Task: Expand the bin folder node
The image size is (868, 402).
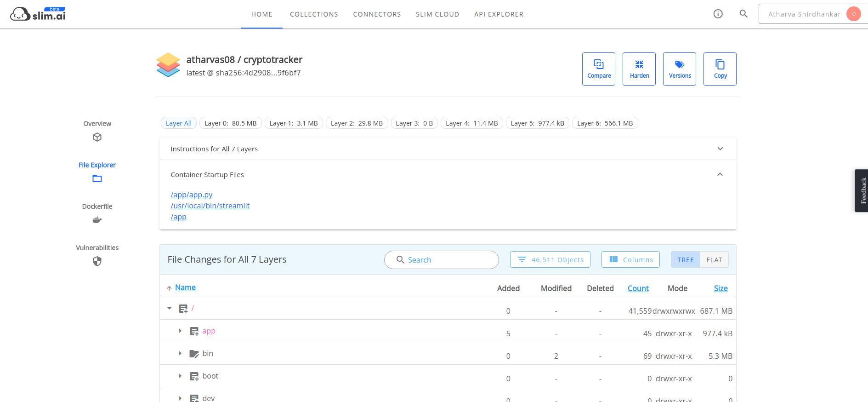Action: 180,354
